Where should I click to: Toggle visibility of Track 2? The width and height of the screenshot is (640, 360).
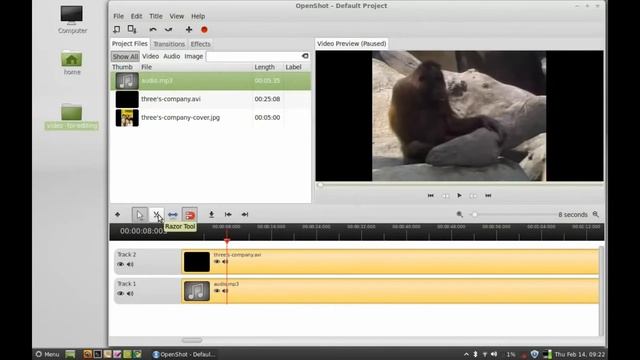point(120,264)
